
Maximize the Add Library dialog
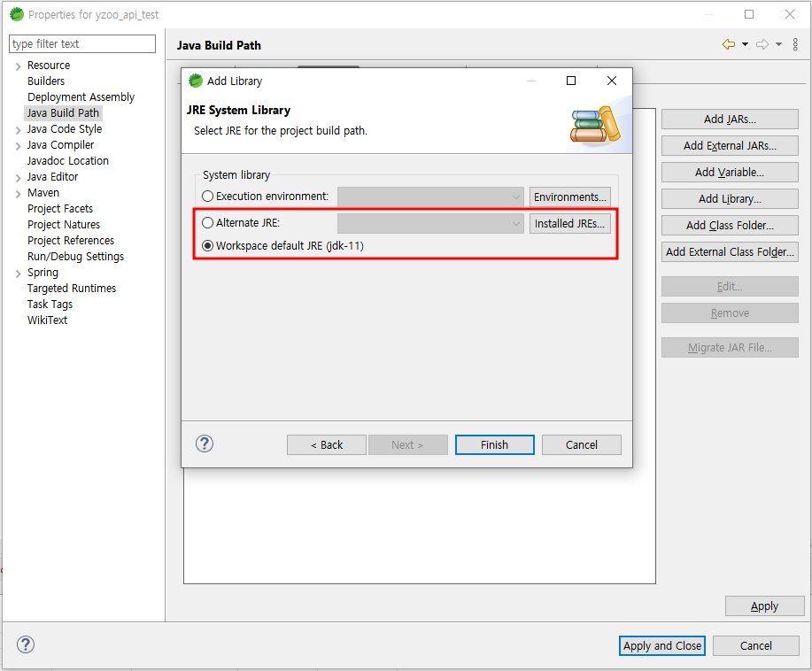tap(570, 81)
